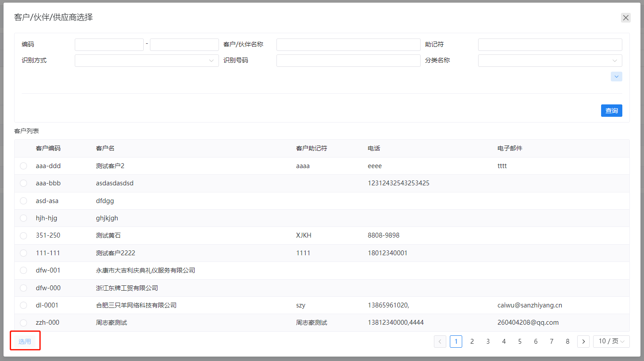Click customer code dl-0001
Screen dimensions: 644x361
47,305
